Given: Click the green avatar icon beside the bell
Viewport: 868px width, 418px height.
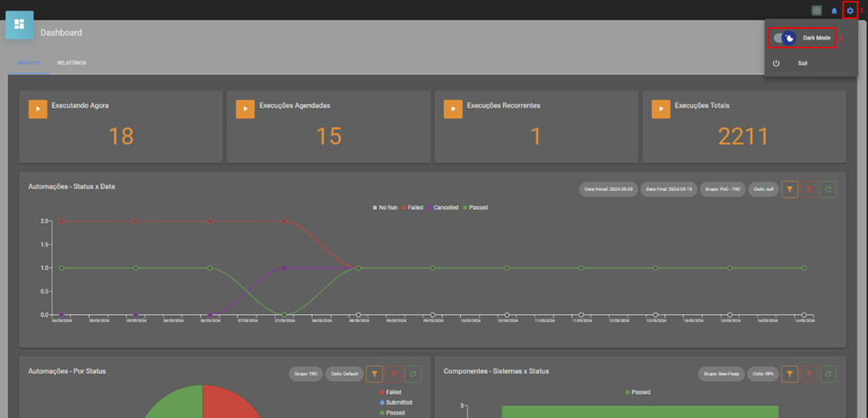Looking at the screenshot, I should [817, 11].
